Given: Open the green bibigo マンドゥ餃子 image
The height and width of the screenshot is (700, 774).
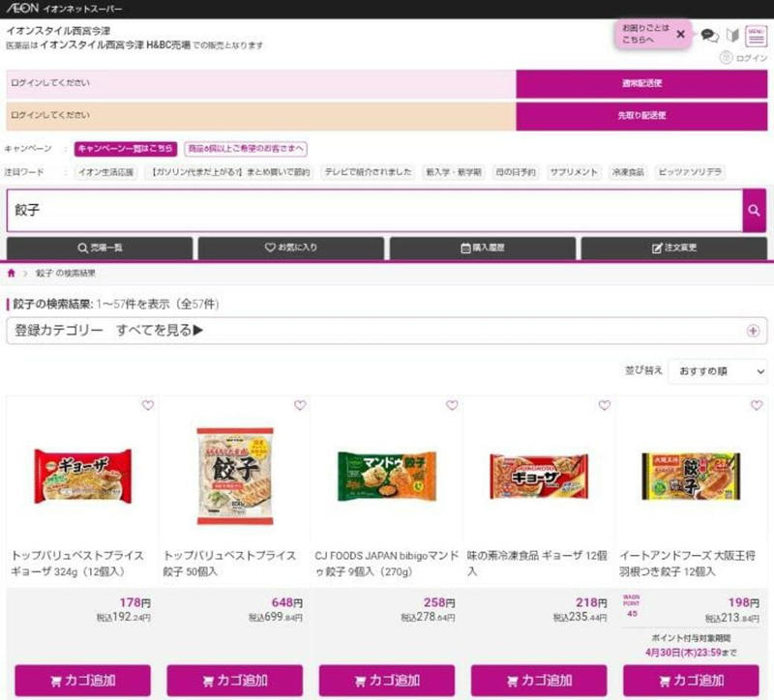Looking at the screenshot, I should [x=387, y=476].
